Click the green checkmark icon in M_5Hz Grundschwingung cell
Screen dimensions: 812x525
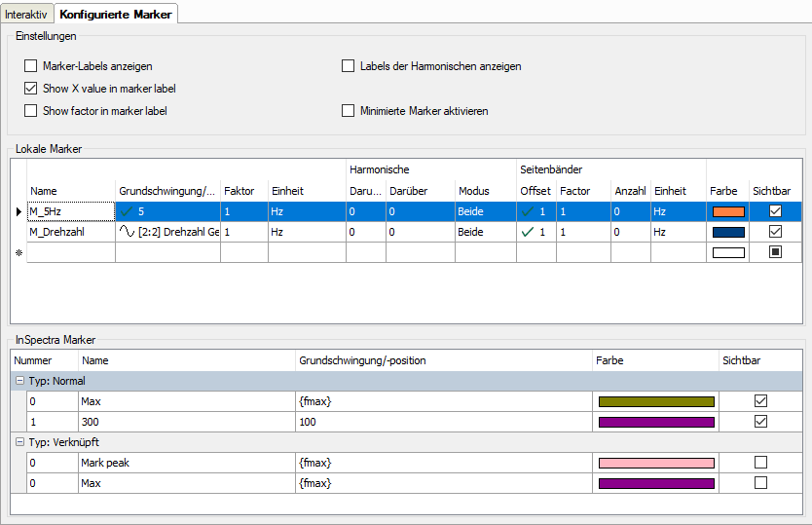tap(127, 211)
